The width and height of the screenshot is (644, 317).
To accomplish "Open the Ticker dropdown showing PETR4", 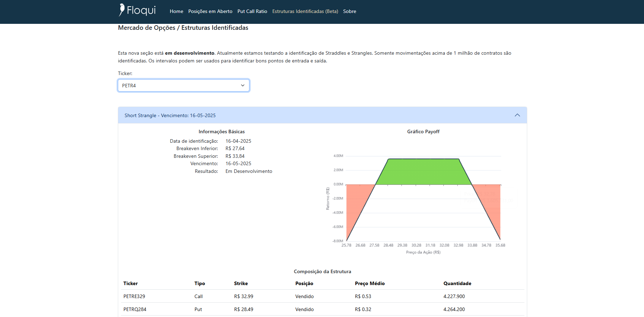I will tap(183, 86).
